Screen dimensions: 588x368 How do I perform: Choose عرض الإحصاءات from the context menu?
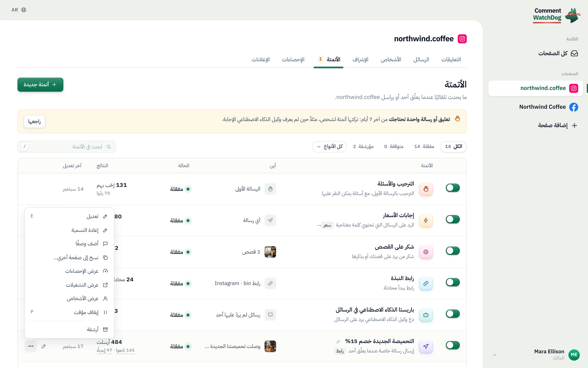tap(69, 271)
